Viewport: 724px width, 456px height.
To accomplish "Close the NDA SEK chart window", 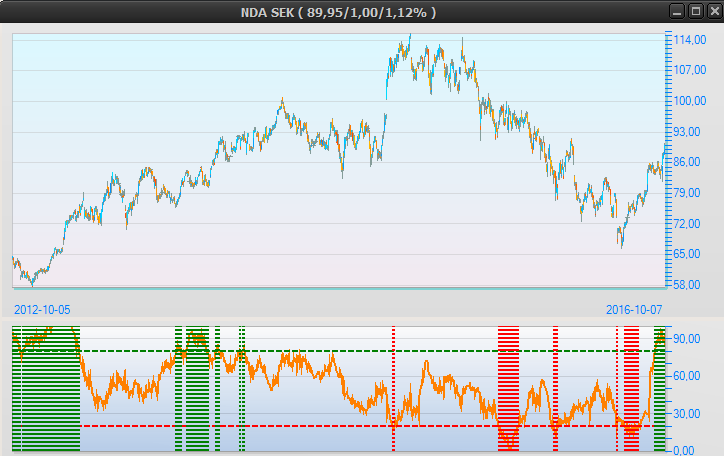I will pyautogui.click(x=714, y=12).
